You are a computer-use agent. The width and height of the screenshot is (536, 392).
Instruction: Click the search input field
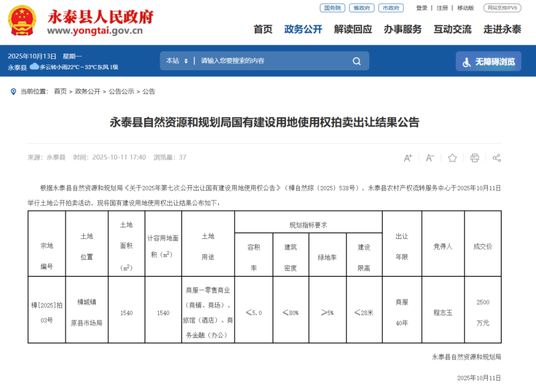click(x=273, y=61)
